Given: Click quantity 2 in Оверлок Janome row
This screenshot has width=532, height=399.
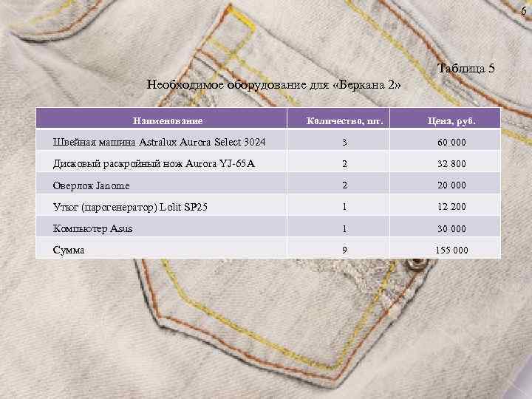Looking at the screenshot, I should (x=345, y=185).
